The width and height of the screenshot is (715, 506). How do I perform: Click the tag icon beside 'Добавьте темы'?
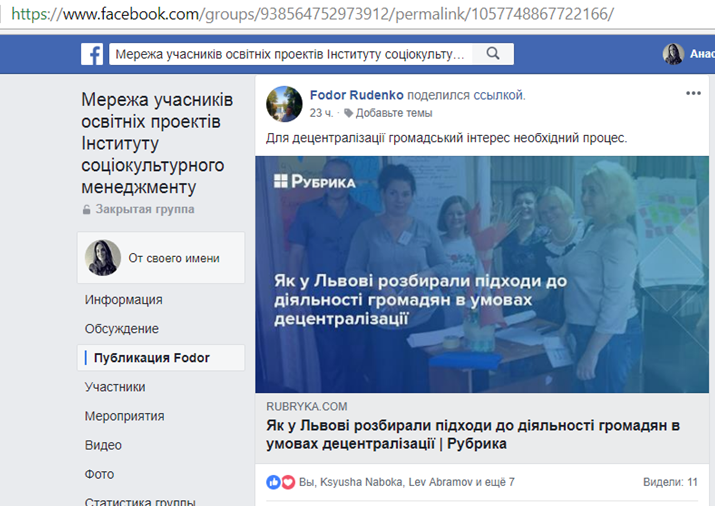pos(348,113)
